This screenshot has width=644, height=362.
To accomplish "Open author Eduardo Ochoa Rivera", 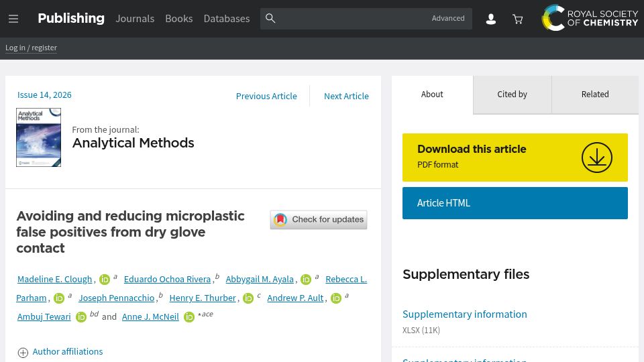I will coord(167,279).
